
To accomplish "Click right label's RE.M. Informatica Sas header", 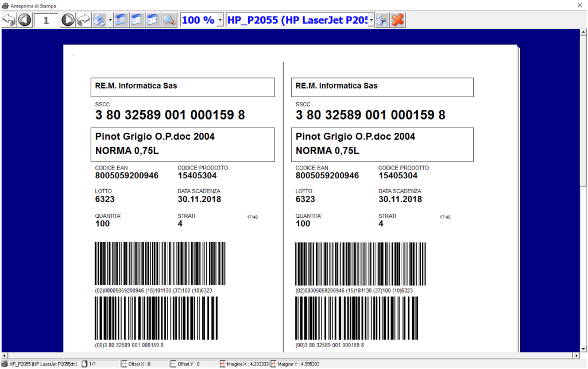I will click(x=336, y=86).
